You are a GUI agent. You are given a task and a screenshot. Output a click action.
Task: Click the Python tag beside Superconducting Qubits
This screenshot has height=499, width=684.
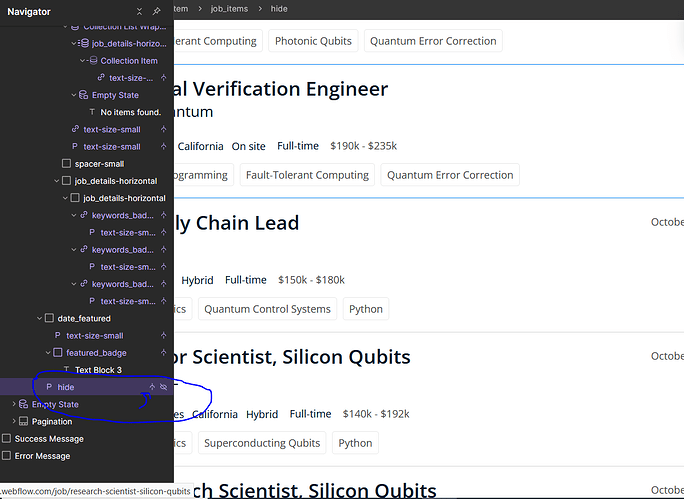point(355,443)
